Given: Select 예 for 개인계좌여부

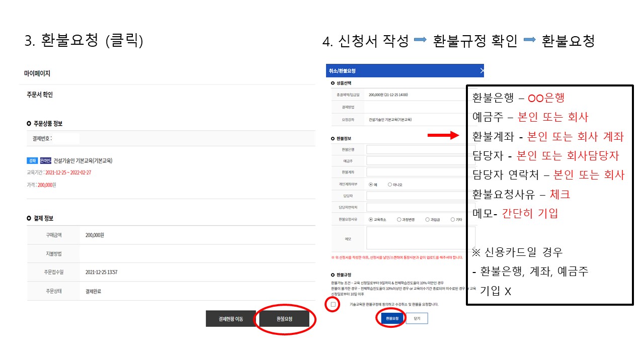Looking at the screenshot, I should [x=371, y=185].
